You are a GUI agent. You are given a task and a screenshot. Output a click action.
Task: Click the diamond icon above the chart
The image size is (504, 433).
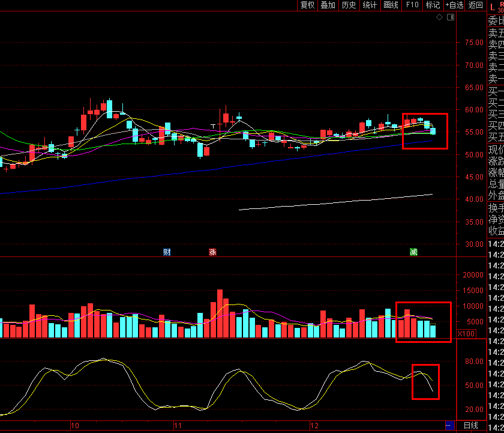coord(439,17)
